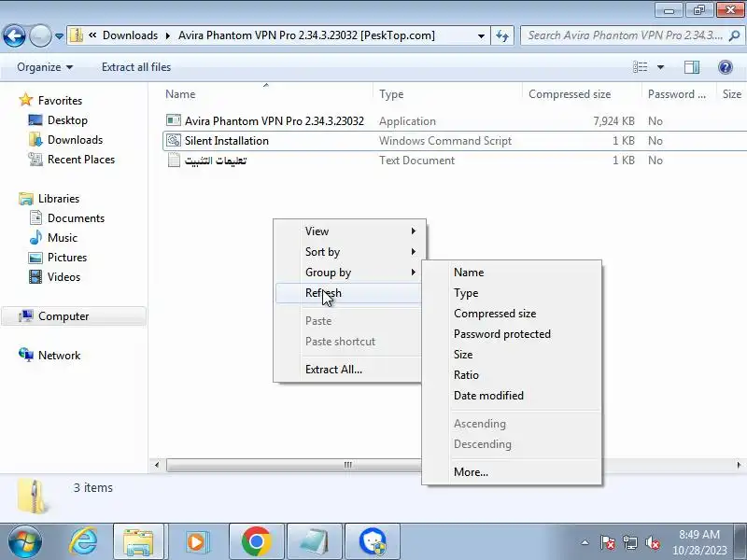
Task: Open Windows Media Player from taskbar
Action: 196,542
